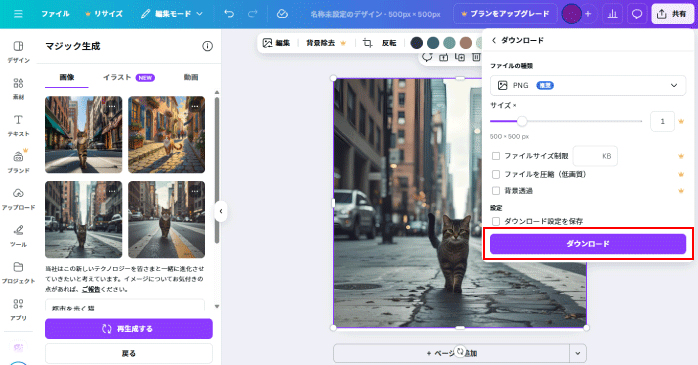Open プロジェクト in the sidebar
This screenshot has height=365, width=698.
(x=18, y=273)
